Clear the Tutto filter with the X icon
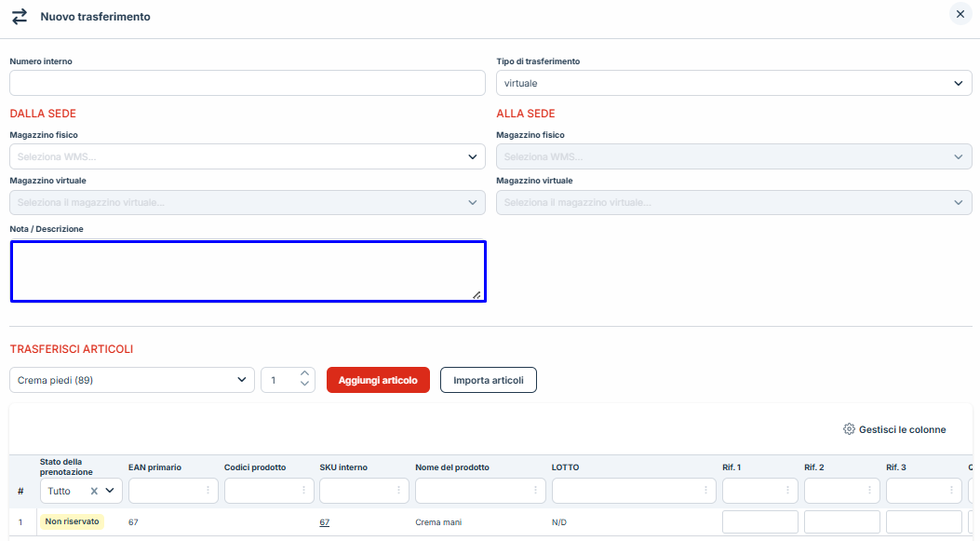The width and height of the screenshot is (980, 541). point(94,491)
